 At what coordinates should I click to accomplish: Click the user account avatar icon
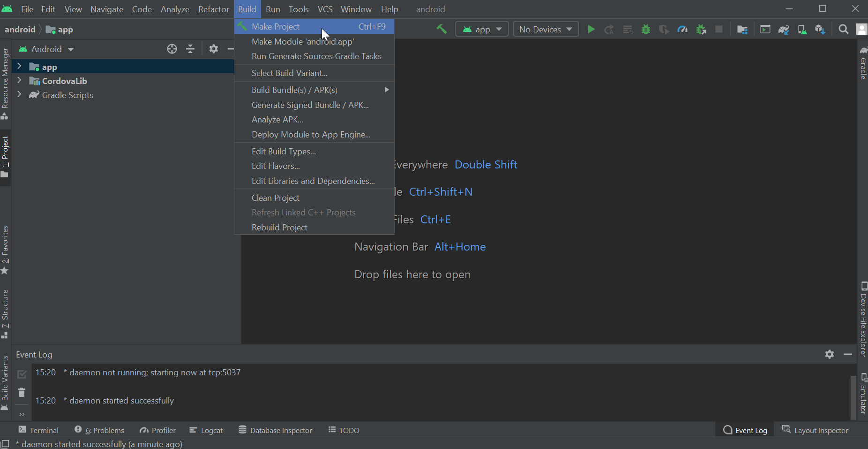[x=862, y=30]
